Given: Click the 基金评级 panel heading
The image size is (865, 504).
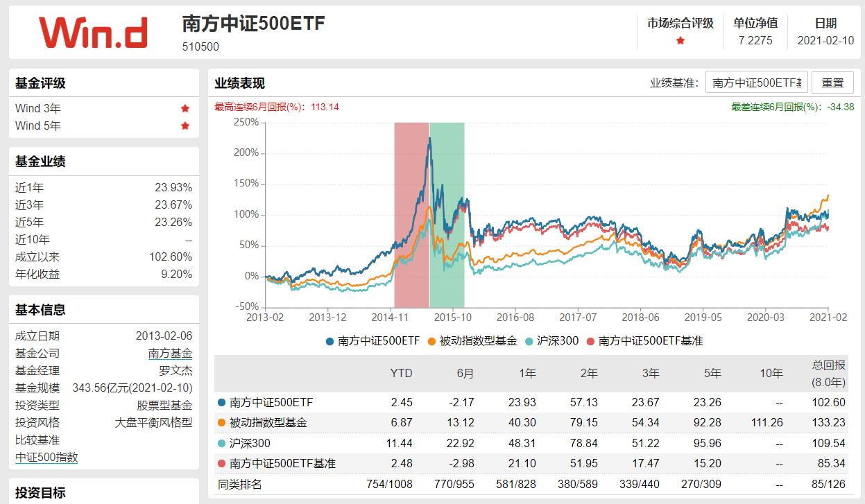Looking at the screenshot, I should coord(40,83).
